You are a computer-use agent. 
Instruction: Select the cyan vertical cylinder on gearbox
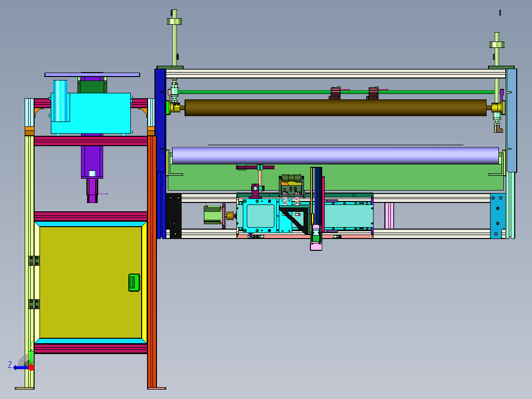60,101
